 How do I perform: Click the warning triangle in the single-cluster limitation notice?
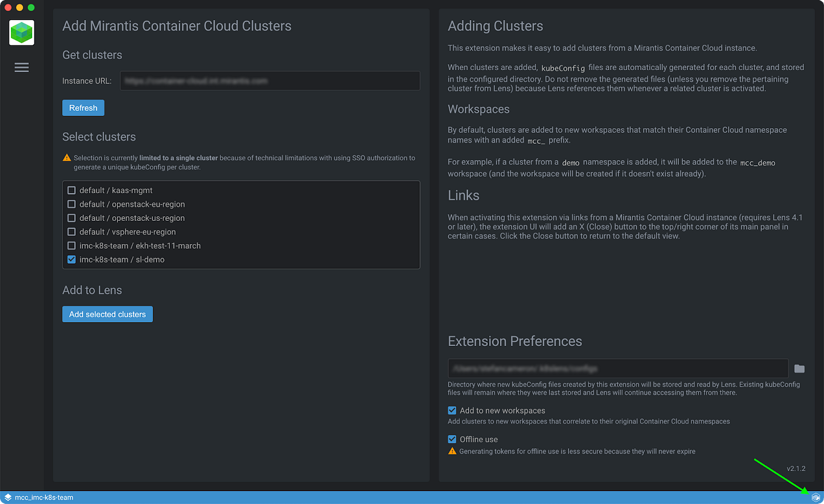point(67,157)
